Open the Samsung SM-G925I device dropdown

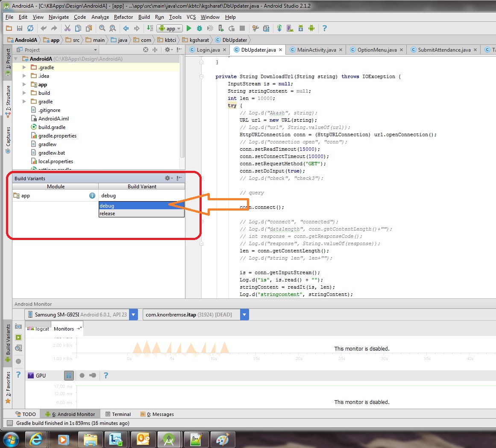point(133,314)
